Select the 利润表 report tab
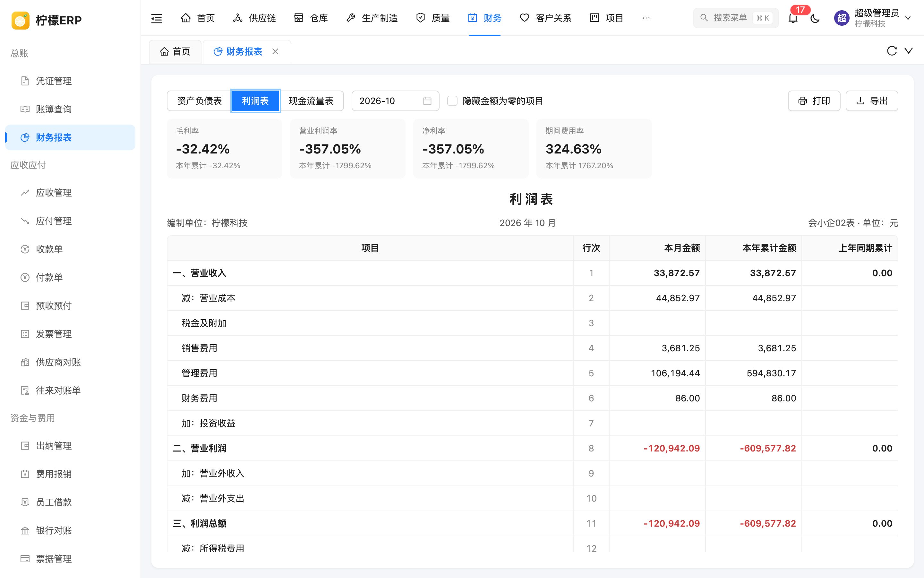This screenshot has width=924, height=578. point(255,101)
